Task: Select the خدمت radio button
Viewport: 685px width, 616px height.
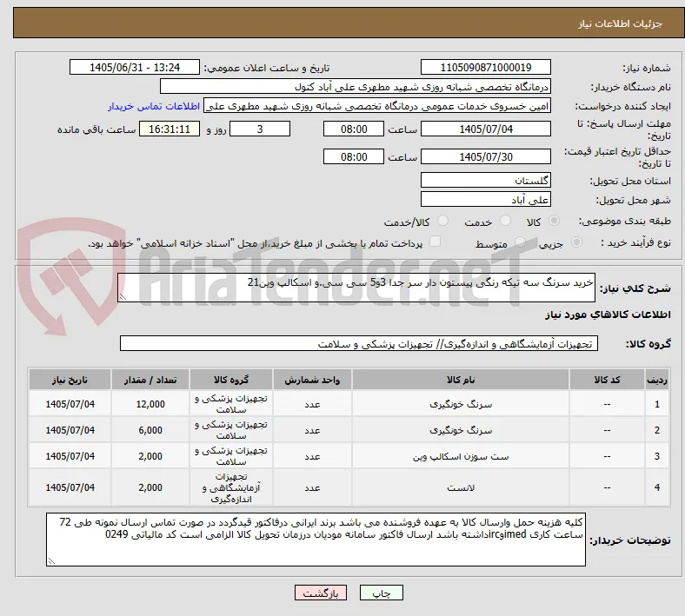Action: [505, 221]
